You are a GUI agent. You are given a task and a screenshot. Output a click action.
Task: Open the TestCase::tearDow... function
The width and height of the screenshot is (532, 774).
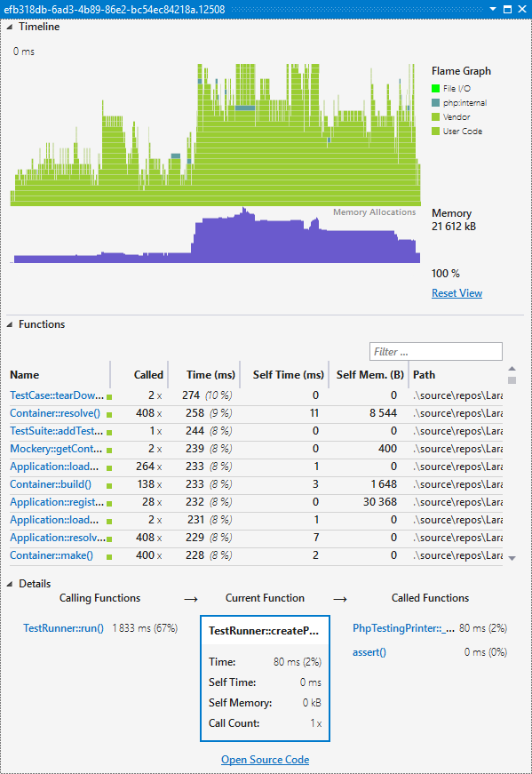(x=57, y=395)
